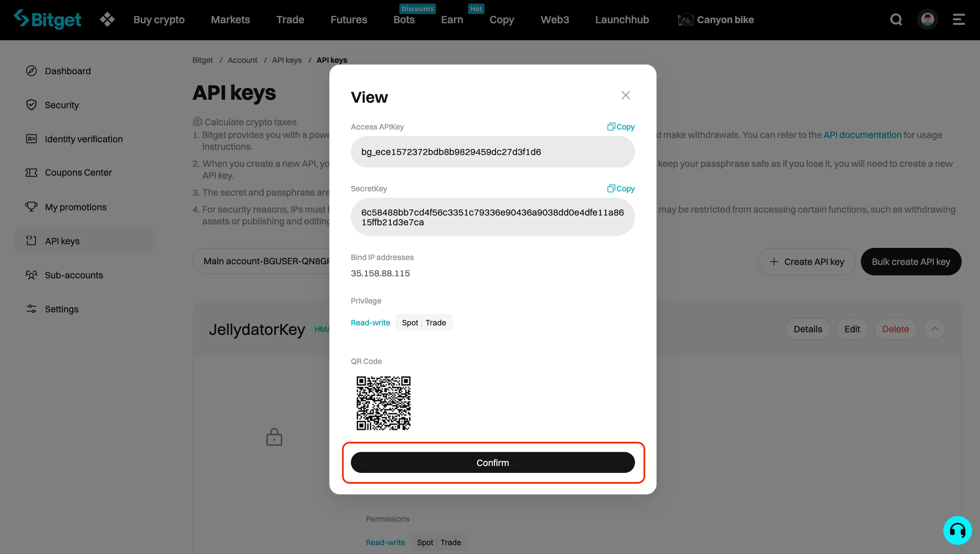980x554 pixels.
Task: Open Markets menu
Action: 230,19
